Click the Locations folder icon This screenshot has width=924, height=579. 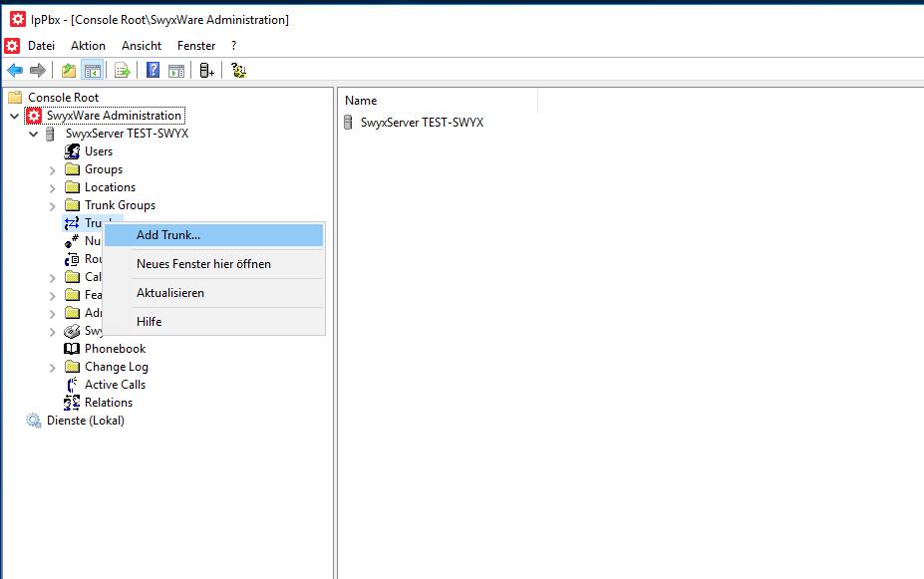point(72,187)
